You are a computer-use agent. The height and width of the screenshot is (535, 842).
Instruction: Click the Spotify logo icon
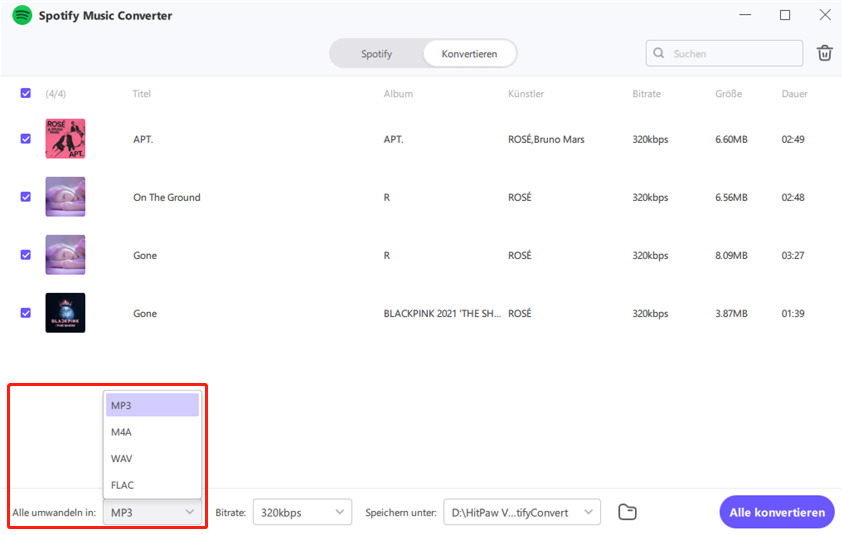pos(22,16)
